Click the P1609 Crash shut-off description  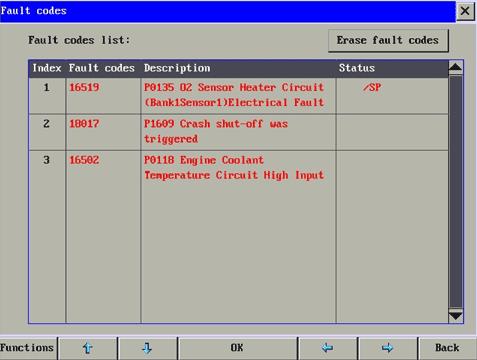coord(216,131)
